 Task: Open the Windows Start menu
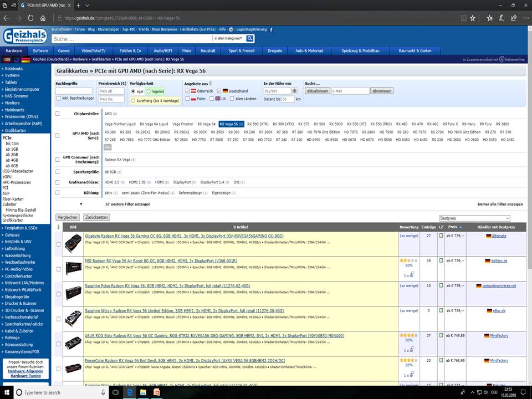(x=7, y=392)
